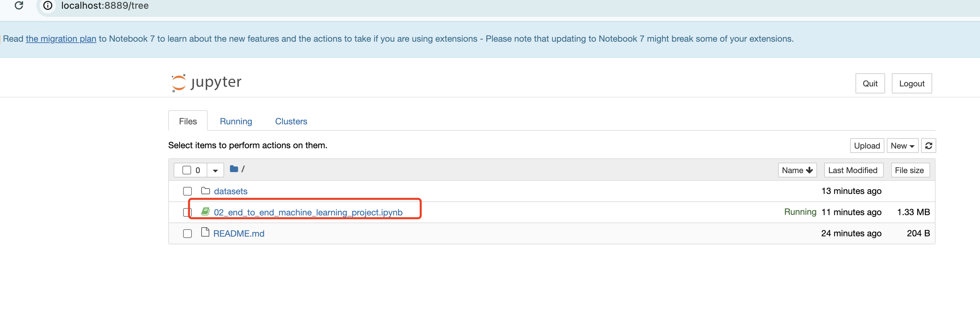The image size is (980, 322).
Task: Click the datasets folder icon
Action: 205,191
